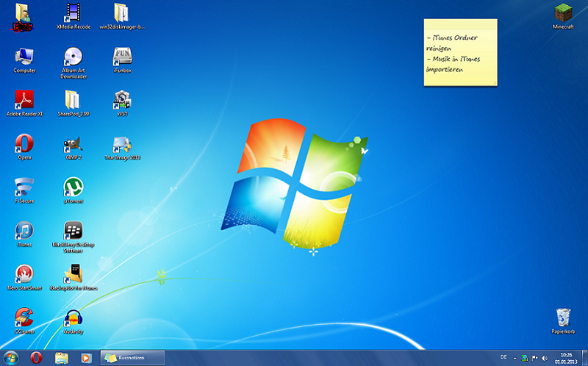
Task: Click the volume speaker tray icon
Action: pos(545,358)
